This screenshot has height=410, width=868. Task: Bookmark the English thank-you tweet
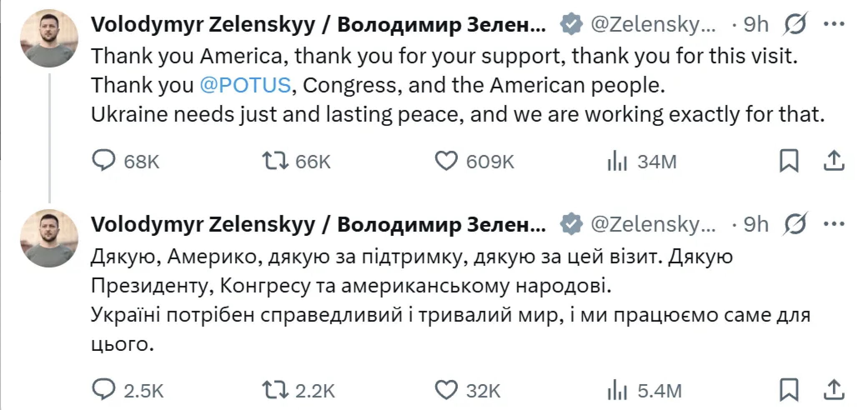pos(789,161)
